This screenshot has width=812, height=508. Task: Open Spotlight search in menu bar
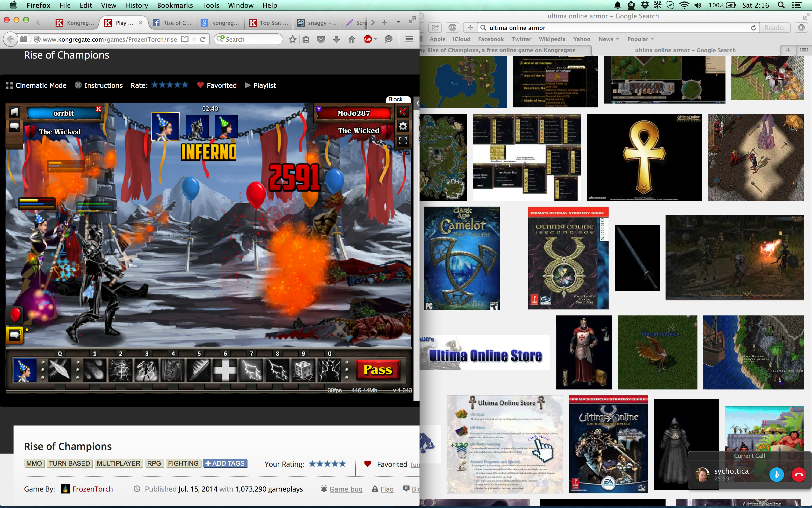coord(781,5)
